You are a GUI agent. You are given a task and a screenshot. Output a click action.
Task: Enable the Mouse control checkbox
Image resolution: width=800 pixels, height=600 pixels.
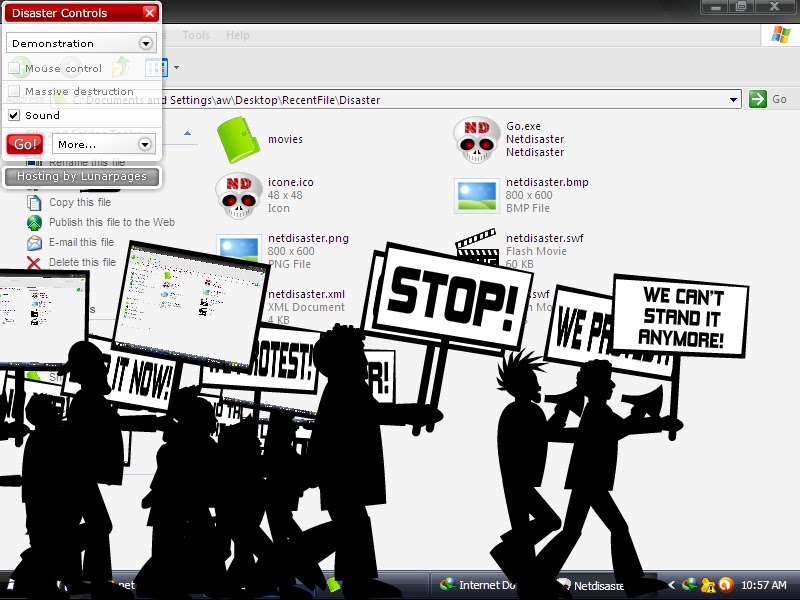point(14,68)
